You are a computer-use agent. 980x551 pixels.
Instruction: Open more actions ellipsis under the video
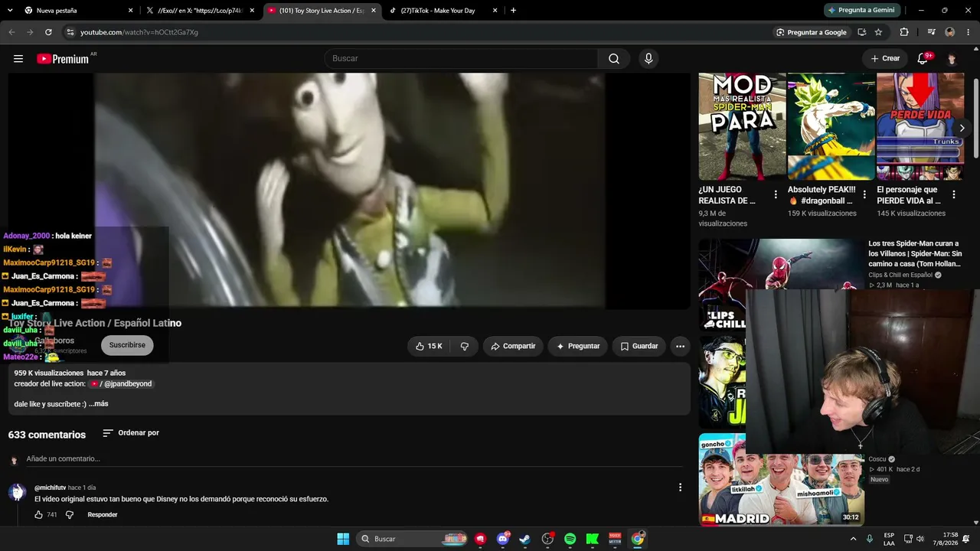pyautogui.click(x=680, y=346)
